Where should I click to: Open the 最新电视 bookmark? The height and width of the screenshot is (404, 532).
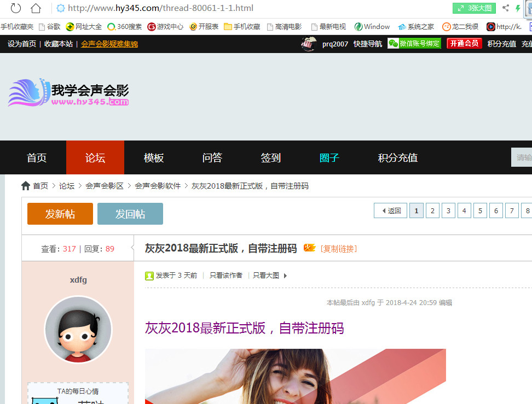(x=328, y=27)
